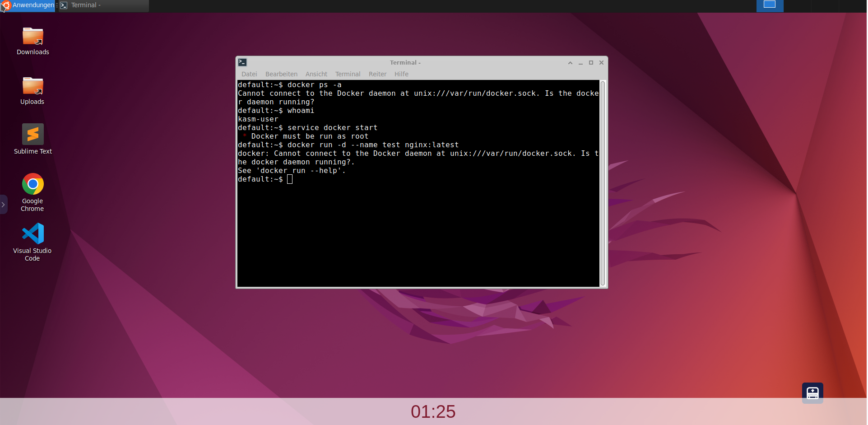Roll up the Terminal window with the shade button
This screenshot has width=868, height=425.
click(570, 63)
